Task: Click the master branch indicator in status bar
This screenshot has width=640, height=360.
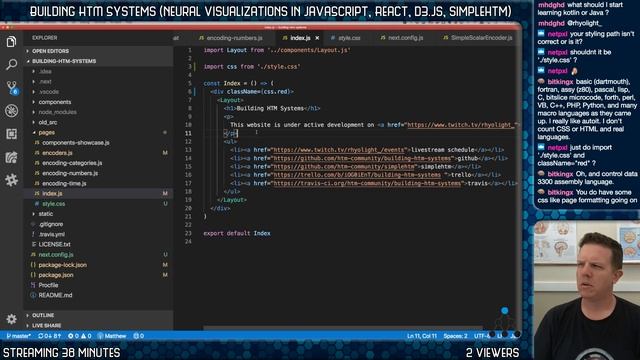Action: tap(18, 336)
